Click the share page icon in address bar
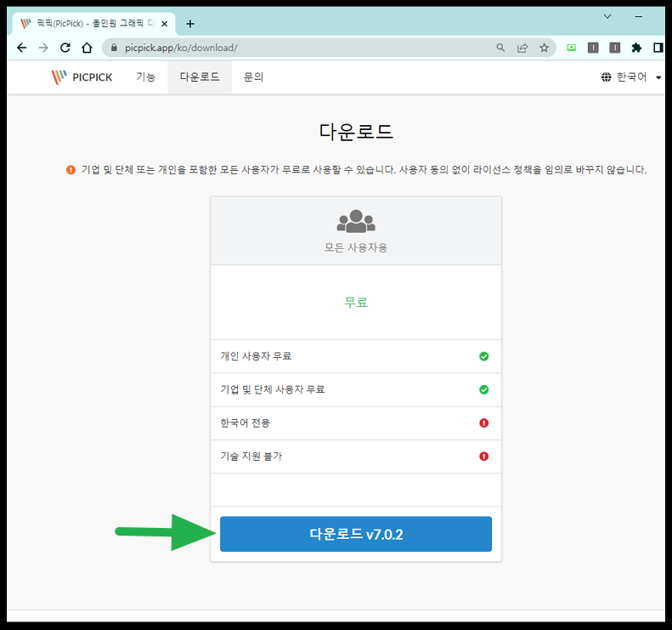Screen dimensions: 672x630 [522, 48]
